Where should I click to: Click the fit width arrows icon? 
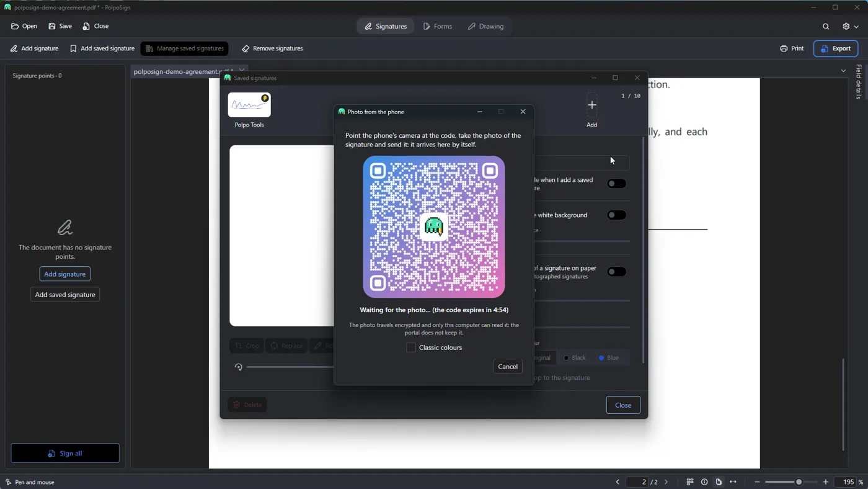tap(733, 482)
